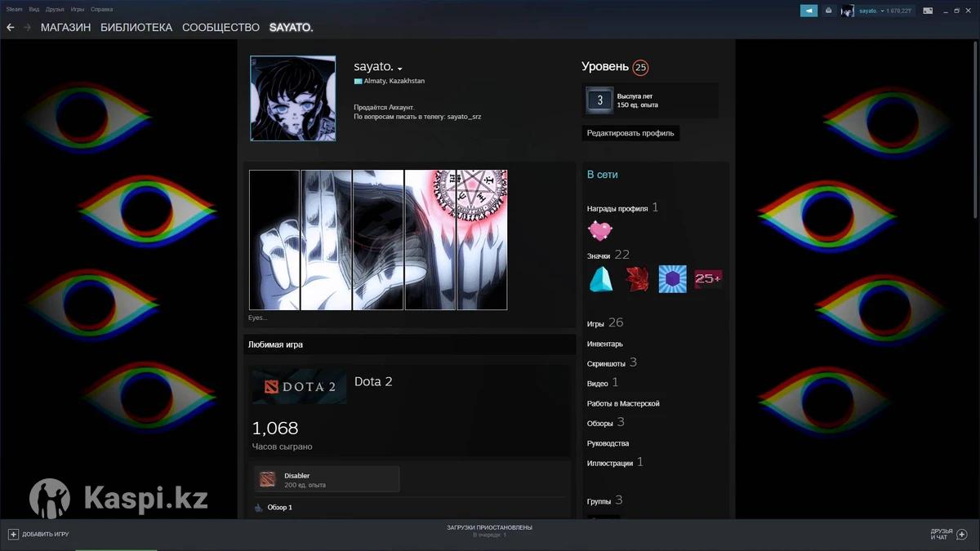
Task: Go back with the left arrow
Action: pos(11,28)
